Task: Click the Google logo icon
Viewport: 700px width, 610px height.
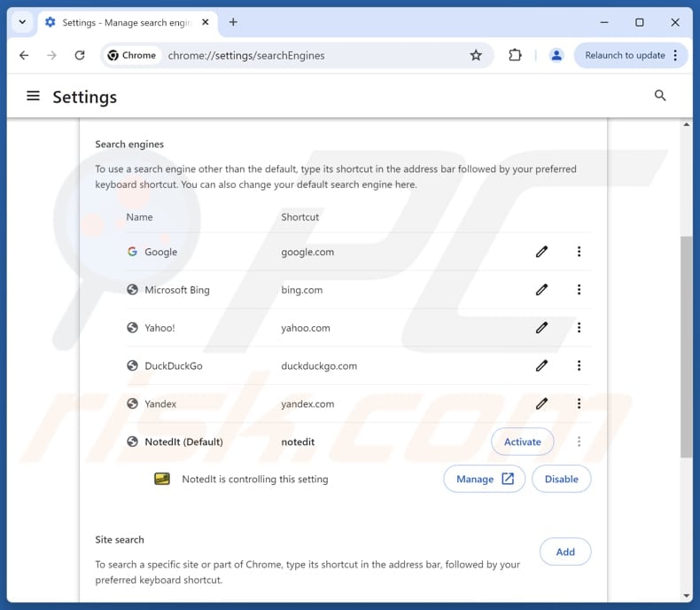Action: click(132, 252)
